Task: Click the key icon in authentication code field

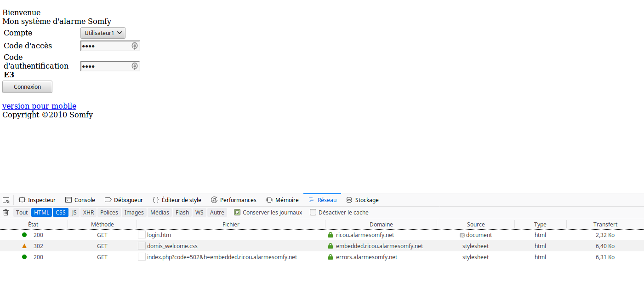Action: [x=135, y=66]
